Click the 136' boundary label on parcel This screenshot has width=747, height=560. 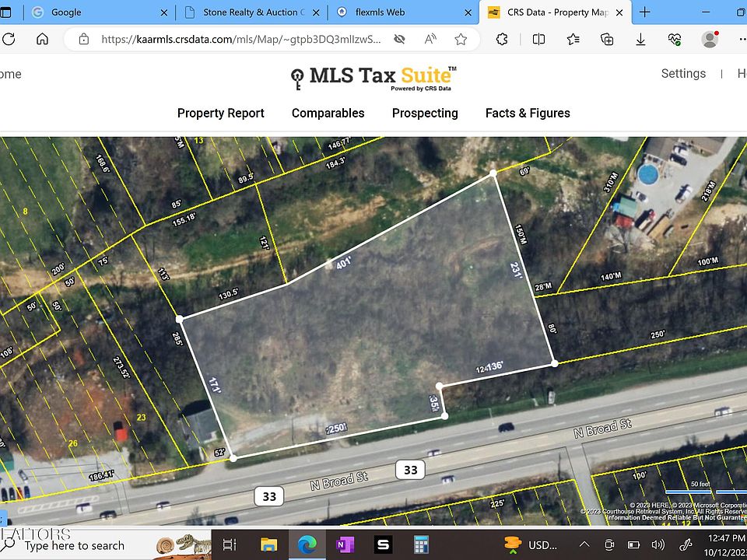pyautogui.click(x=495, y=366)
